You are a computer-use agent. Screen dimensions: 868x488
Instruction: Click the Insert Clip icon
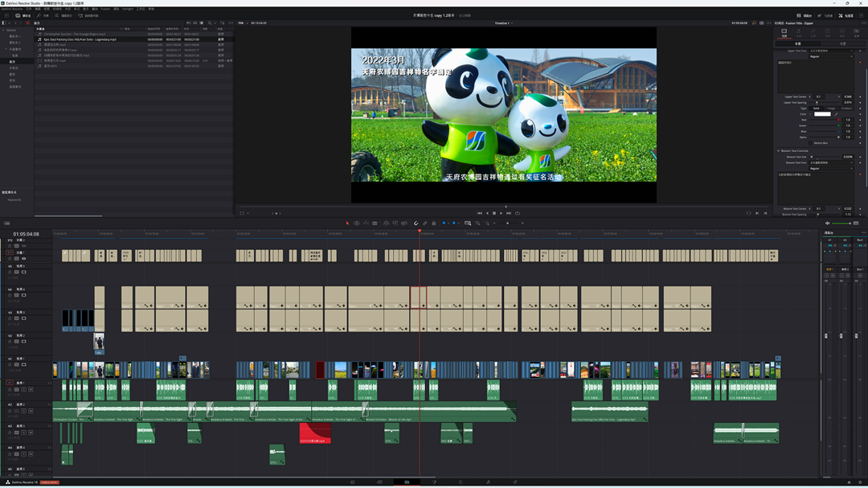tap(386, 223)
